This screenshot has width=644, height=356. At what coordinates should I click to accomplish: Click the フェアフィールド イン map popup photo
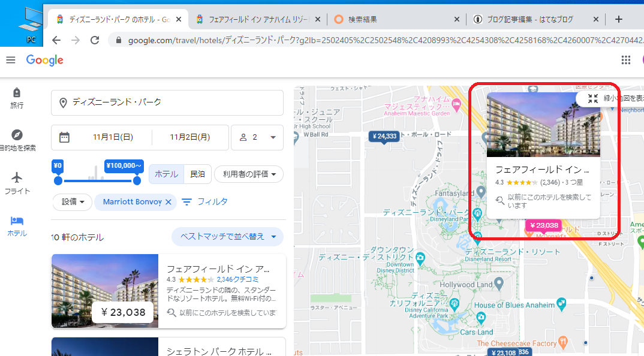(543, 125)
